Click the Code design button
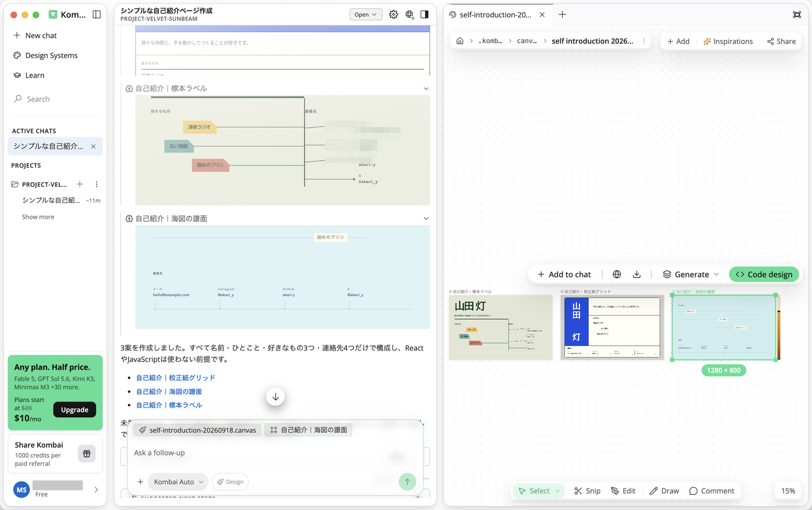The width and height of the screenshot is (812, 510). click(x=764, y=274)
